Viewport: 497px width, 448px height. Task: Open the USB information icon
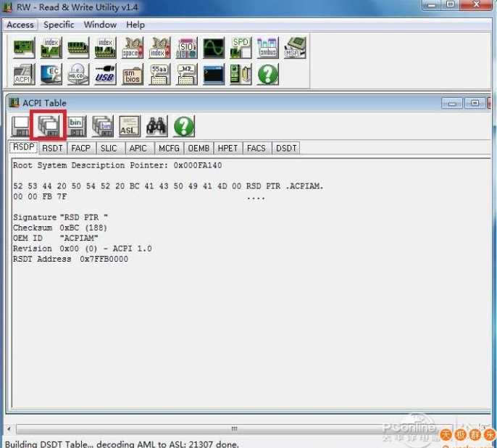click(x=105, y=74)
